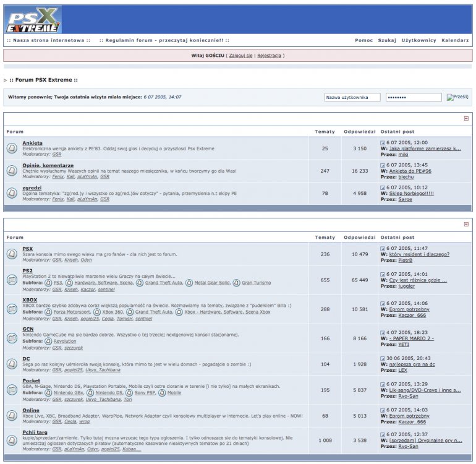Collapse the second forum category with PSX

466,224
